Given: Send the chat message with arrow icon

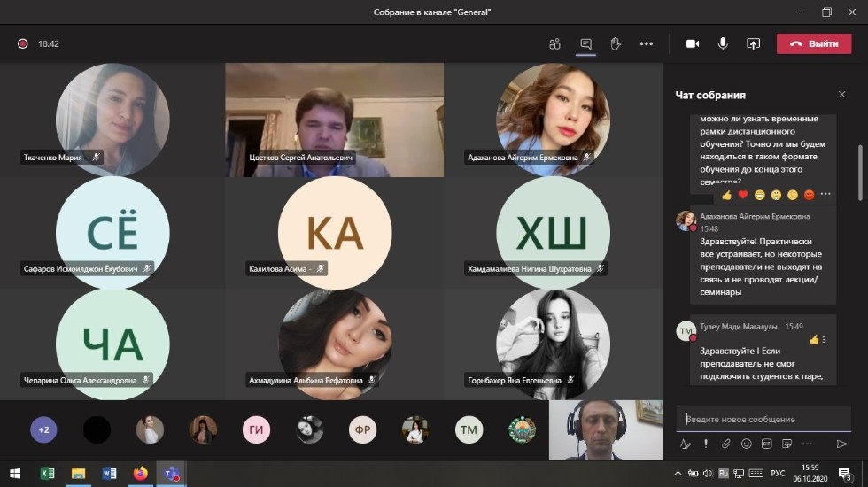Looking at the screenshot, I should [x=841, y=444].
